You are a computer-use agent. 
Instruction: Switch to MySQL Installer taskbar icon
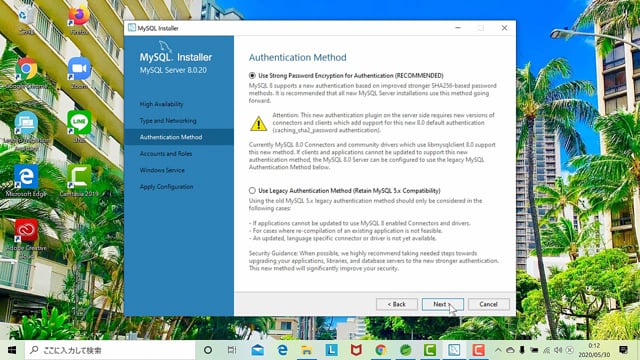[454, 350]
